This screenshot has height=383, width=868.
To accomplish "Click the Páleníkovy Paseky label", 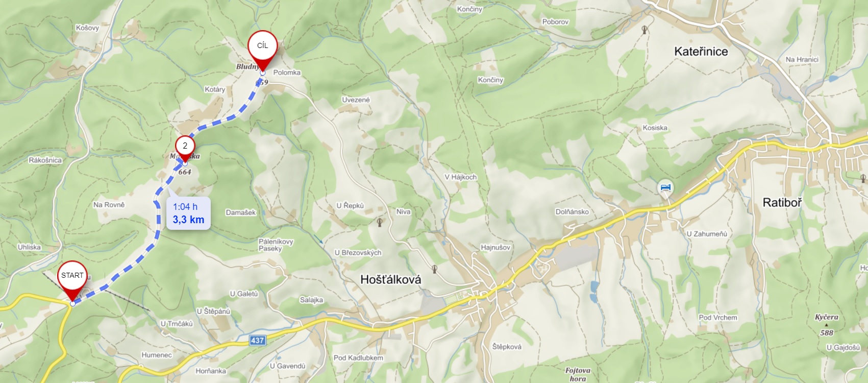I will (x=276, y=245).
